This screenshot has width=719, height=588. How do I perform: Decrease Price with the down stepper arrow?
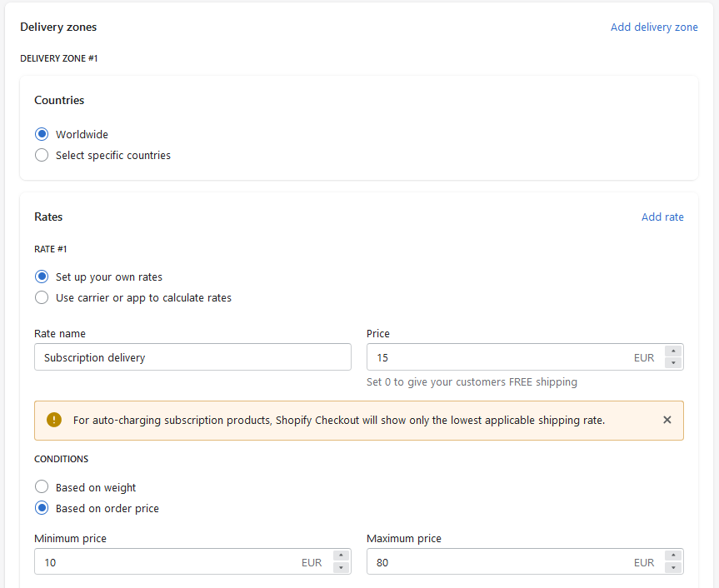673,362
